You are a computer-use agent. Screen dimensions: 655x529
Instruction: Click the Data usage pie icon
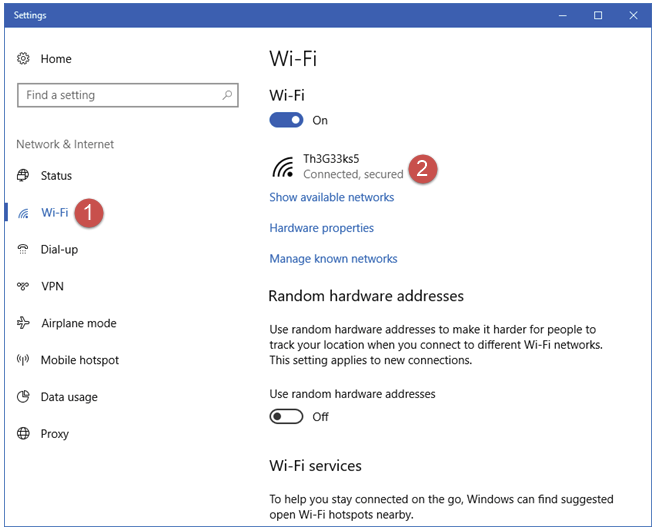[23, 397]
